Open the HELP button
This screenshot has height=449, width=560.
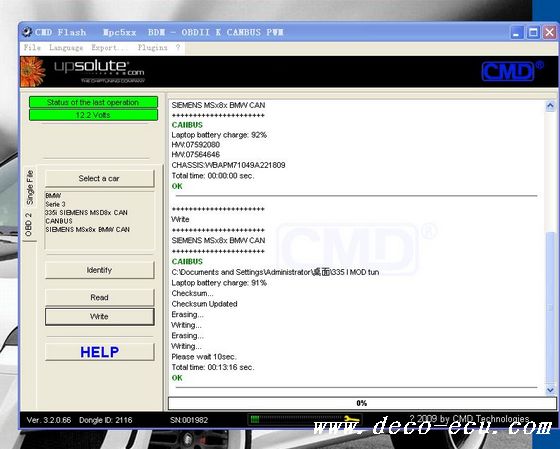pos(99,352)
